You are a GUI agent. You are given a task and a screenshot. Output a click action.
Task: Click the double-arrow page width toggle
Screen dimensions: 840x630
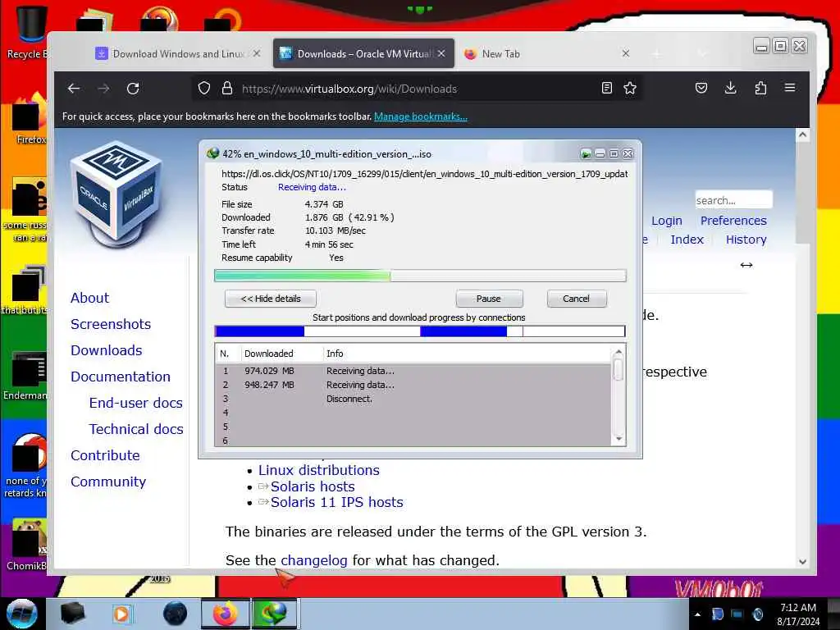pos(746,265)
